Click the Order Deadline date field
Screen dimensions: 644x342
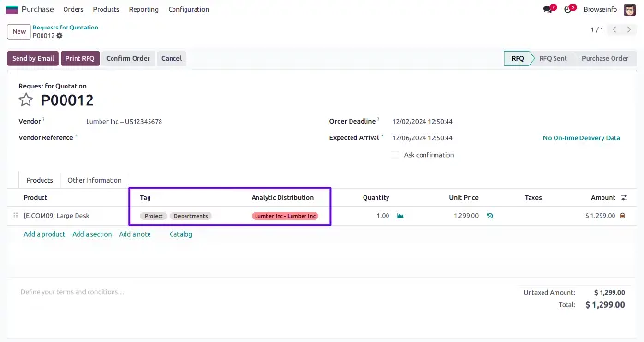tap(423, 121)
